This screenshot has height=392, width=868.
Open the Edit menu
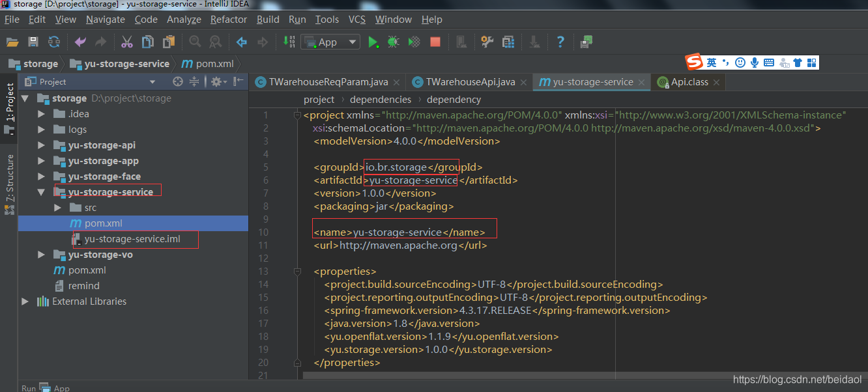click(37, 20)
